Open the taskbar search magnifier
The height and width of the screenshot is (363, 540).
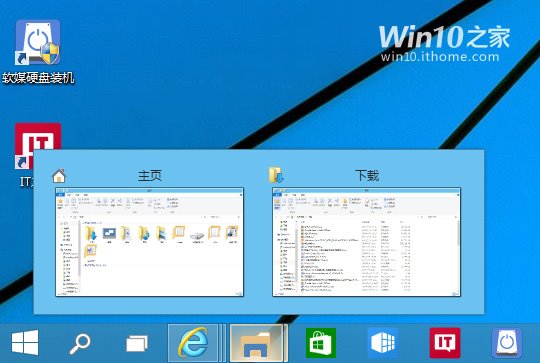[x=80, y=343]
